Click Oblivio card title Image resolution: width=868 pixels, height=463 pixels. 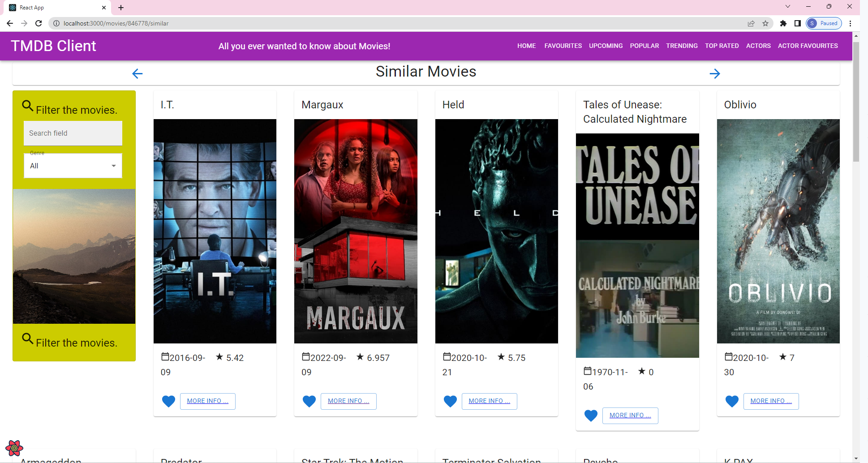740,105
